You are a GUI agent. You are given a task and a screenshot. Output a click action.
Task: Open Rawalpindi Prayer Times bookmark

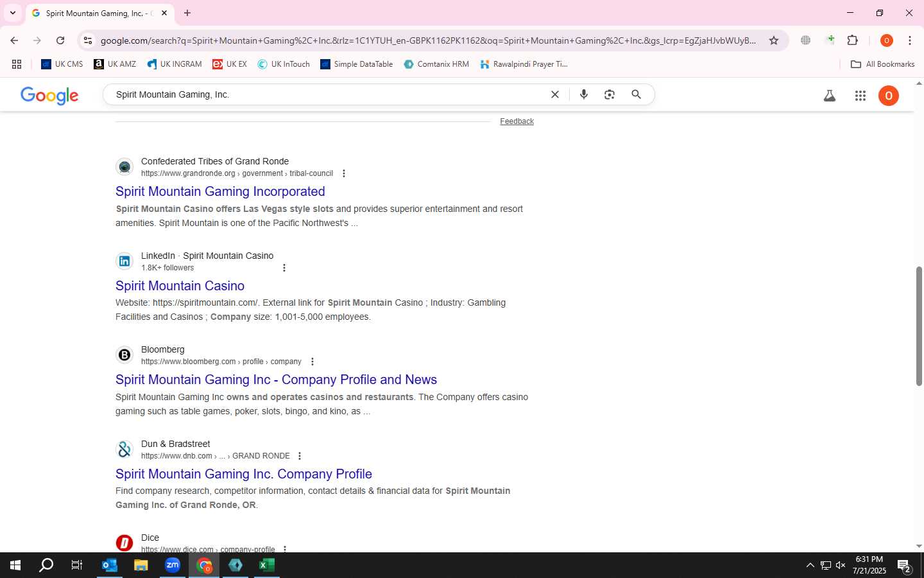tap(524, 64)
